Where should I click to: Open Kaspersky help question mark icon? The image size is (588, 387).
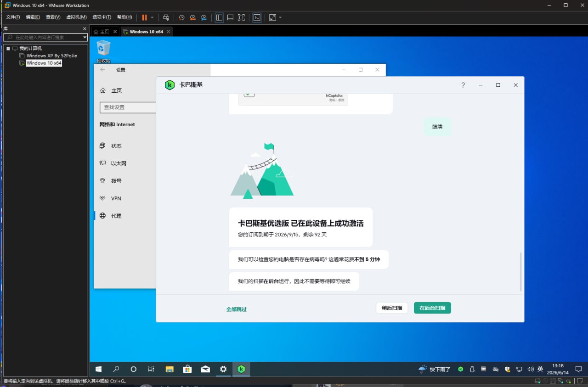pyautogui.click(x=463, y=85)
